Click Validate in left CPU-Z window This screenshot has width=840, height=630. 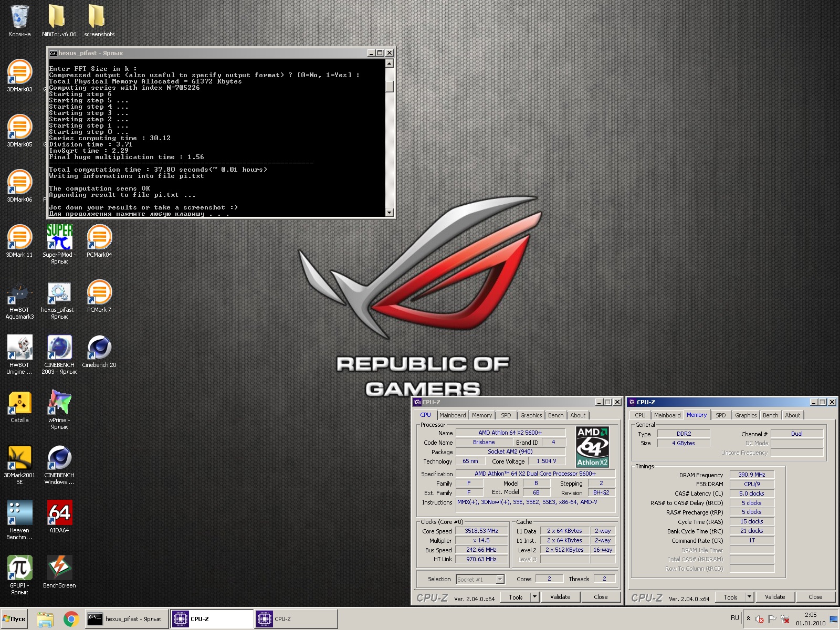(560, 597)
